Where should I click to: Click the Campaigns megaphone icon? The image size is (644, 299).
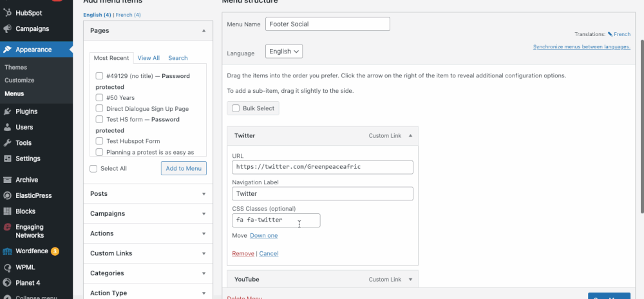click(x=7, y=29)
